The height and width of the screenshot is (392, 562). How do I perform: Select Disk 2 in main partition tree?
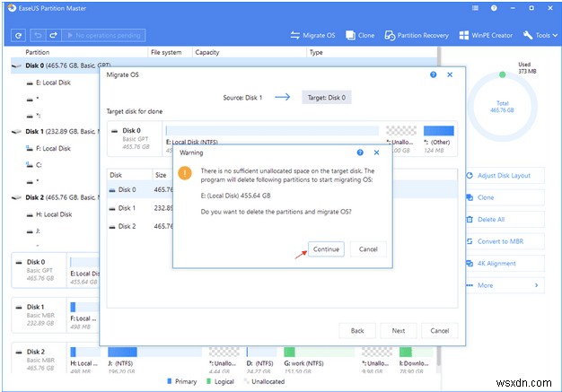56,197
